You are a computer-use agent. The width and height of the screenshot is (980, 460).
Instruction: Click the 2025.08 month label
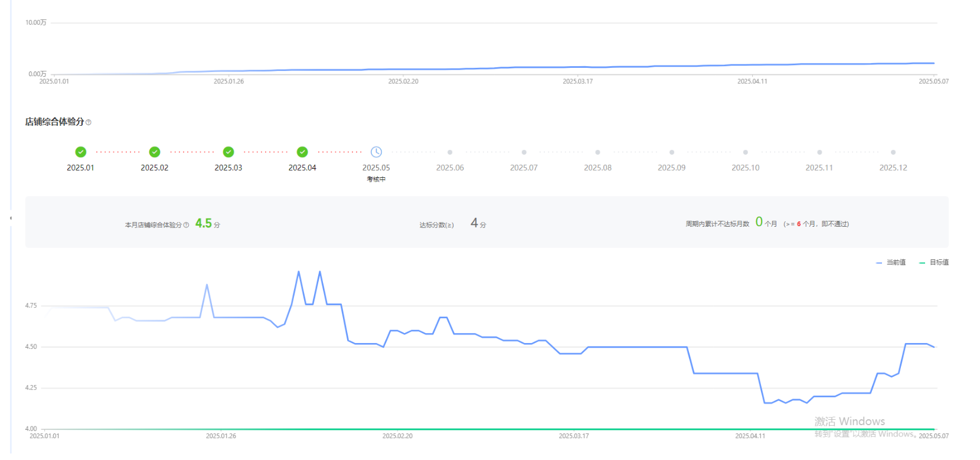tap(597, 168)
